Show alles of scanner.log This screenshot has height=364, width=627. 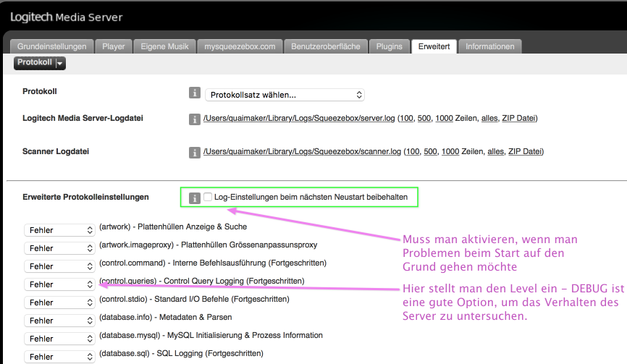[x=495, y=151]
